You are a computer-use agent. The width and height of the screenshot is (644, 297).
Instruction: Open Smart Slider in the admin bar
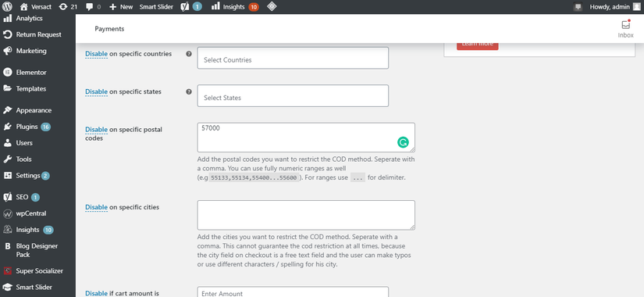click(156, 6)
